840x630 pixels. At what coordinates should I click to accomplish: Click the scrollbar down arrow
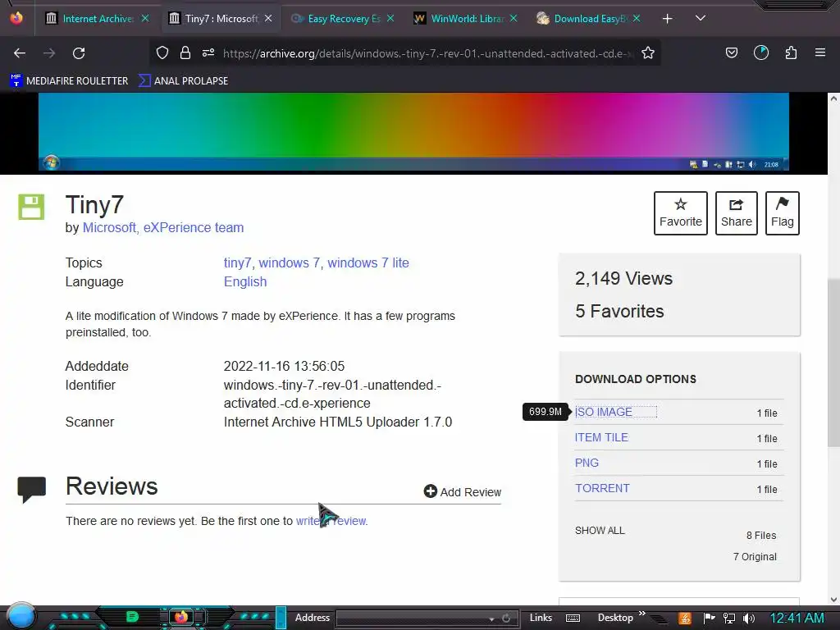[833, 600]
